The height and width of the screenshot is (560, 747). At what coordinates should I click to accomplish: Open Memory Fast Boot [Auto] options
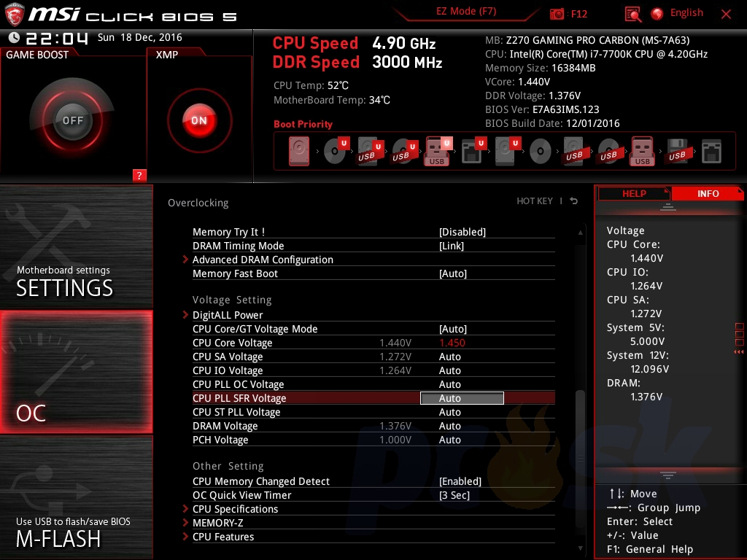pos(452,273)
